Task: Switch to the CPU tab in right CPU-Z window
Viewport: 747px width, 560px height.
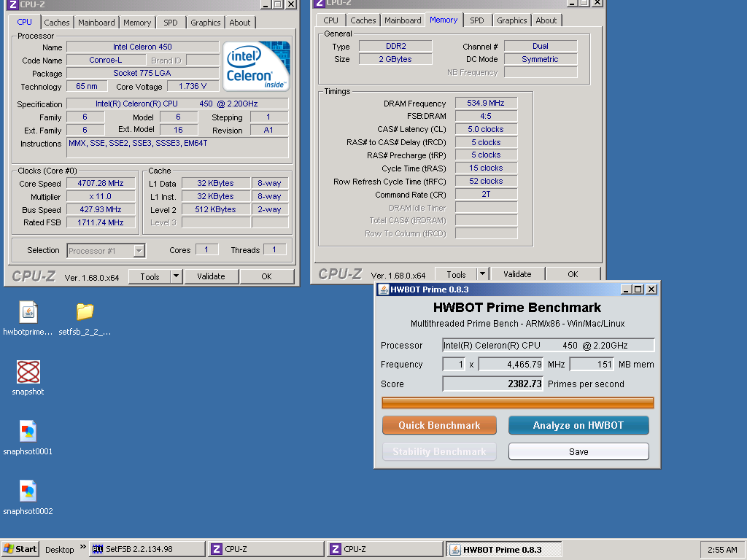Action: click(330, 20)
